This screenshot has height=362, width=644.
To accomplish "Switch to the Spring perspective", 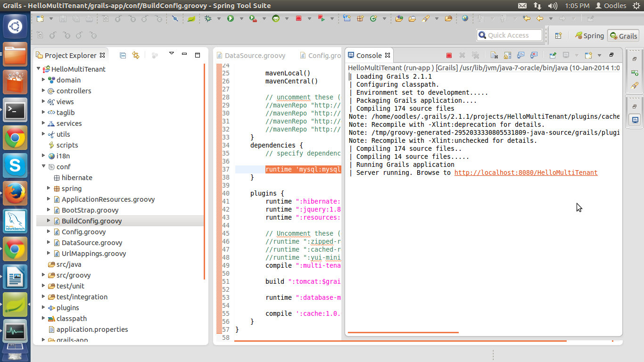I will click(x=589, y=36).
